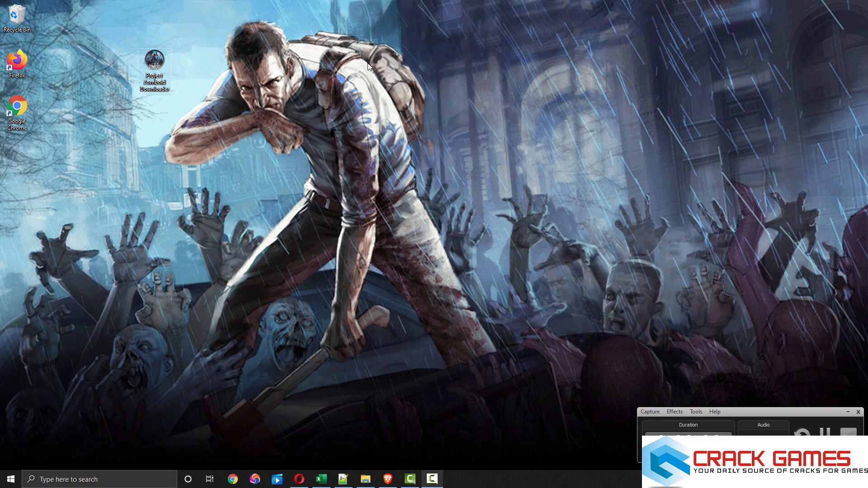Open the Capture menu in recorder
This screenshot has width=868, height=488.
[x=650, y=412]
